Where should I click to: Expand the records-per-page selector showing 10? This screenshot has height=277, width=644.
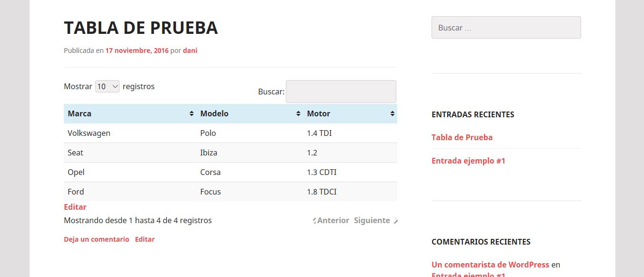107,86
